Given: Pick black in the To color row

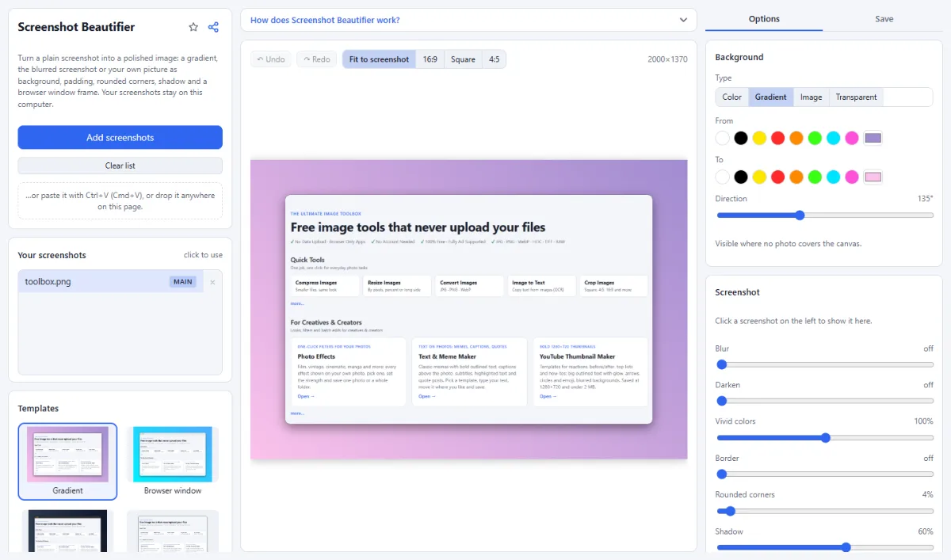Looking at the screenshot, I should 740,177.
